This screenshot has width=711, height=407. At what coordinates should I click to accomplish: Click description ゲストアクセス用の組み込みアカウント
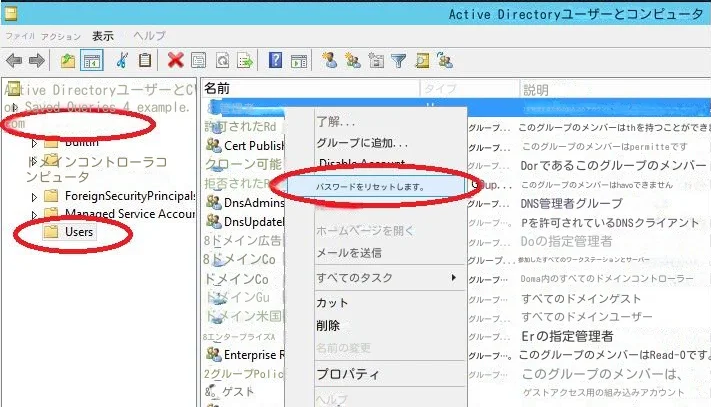[603, 392]
